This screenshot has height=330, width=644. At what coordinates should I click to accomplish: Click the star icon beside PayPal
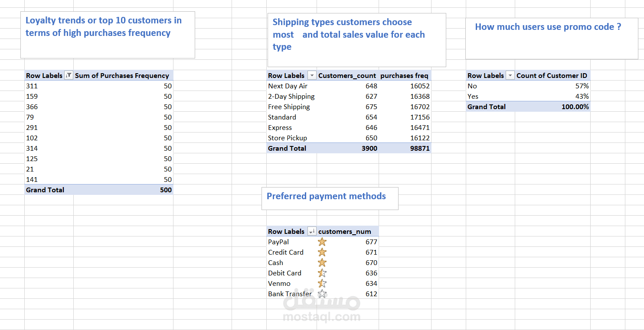click(322, 242)
